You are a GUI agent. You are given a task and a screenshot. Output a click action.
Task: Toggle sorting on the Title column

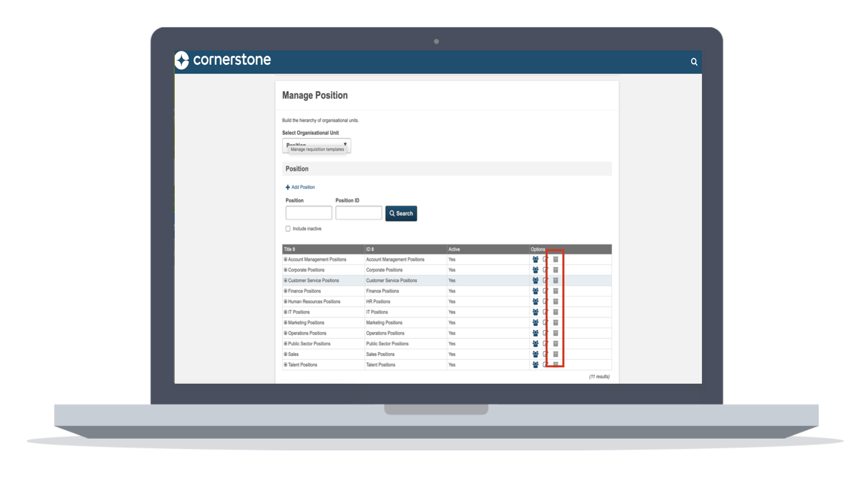[x=294, y=249]
